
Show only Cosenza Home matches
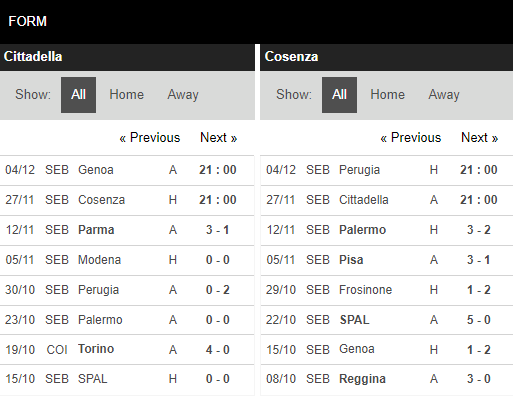pos(387,95)
